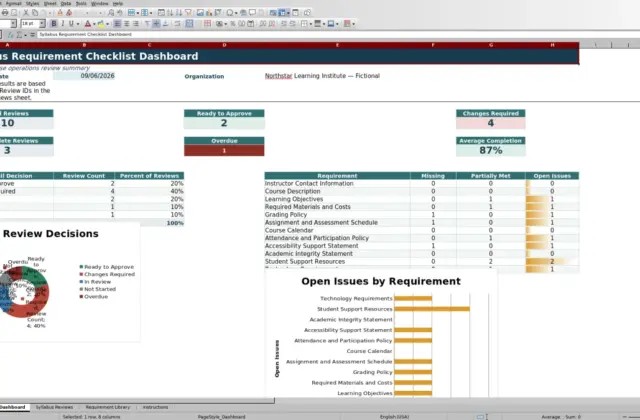This screenshot has height=420, width=640.
Task: Click the Cut scissors icon
Action: tap(26, 13)
